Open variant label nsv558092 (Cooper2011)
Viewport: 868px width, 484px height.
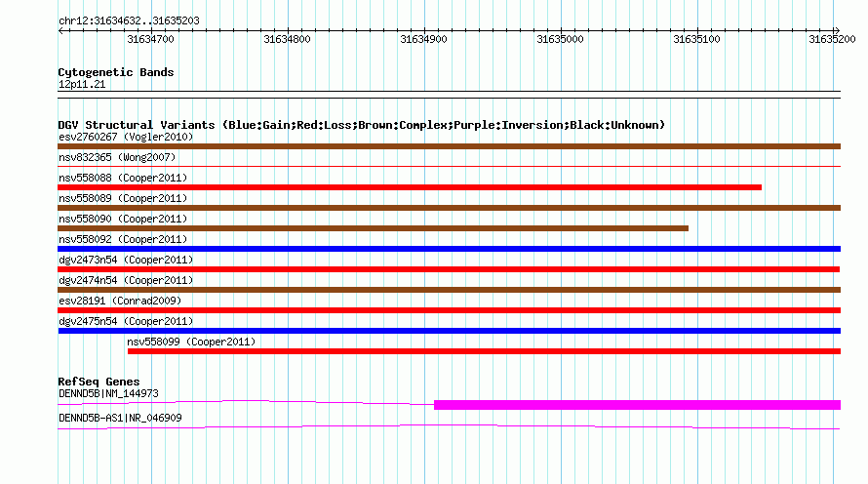pos(123,239)
